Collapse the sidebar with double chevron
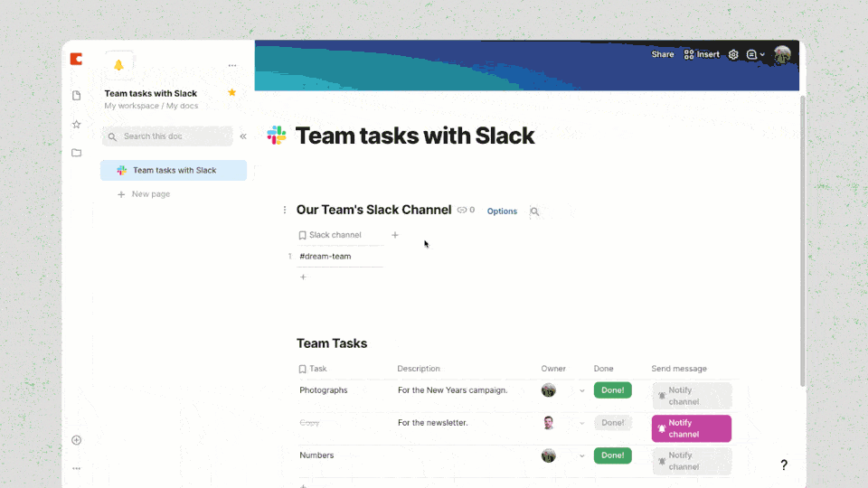The height and width of the screenshot is (488, 868). [243, 136]
